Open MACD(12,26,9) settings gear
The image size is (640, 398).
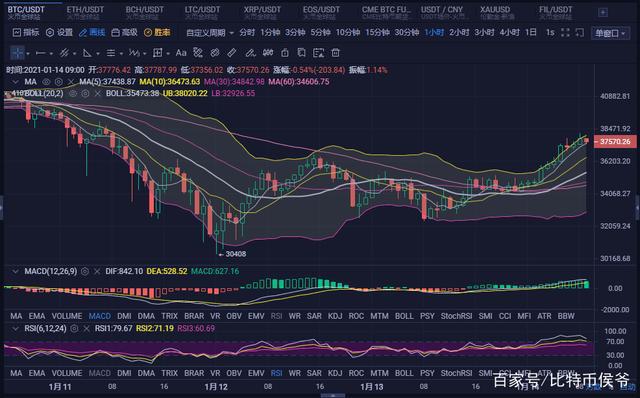click(x=85, y=271)
